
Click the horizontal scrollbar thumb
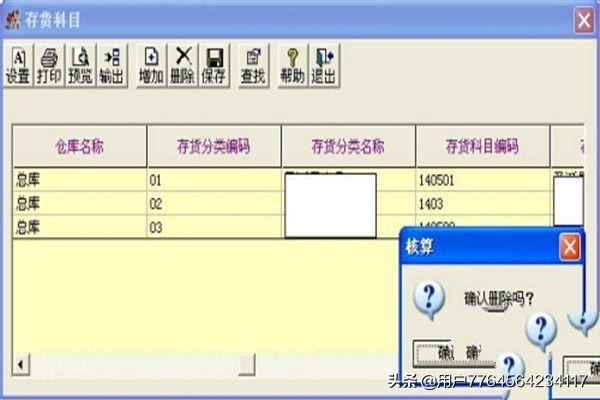(x=247, y=364)
